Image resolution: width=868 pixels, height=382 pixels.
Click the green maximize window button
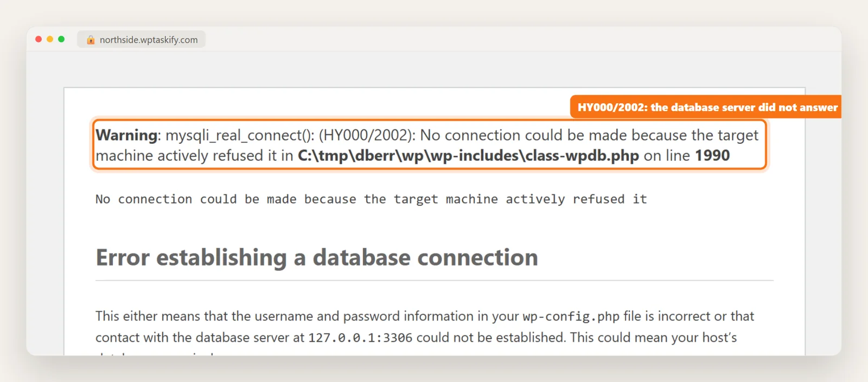tap(61, 39)
